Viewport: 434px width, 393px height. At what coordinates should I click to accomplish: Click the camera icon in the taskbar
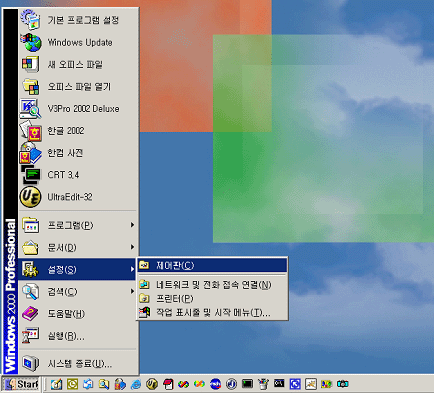(x=342, y=384)
